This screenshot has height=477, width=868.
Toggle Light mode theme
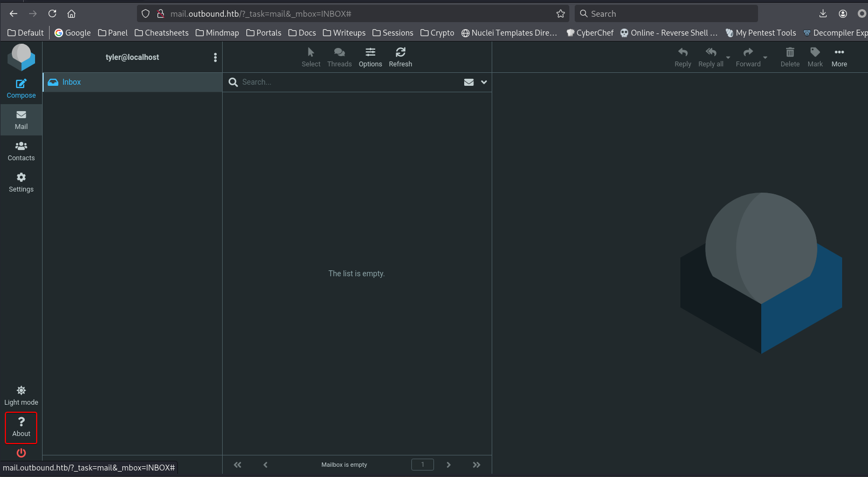click(21, 396)
